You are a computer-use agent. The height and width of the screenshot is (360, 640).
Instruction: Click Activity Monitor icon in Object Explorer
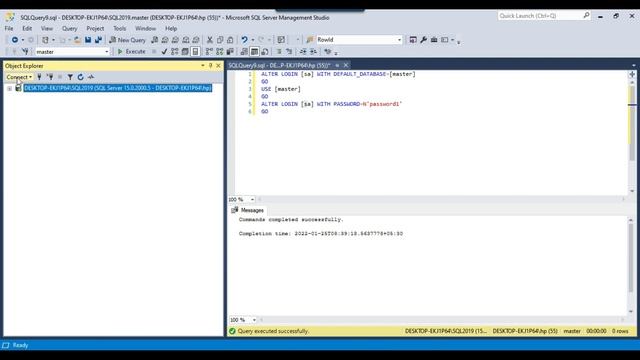(x=91, y=77)
